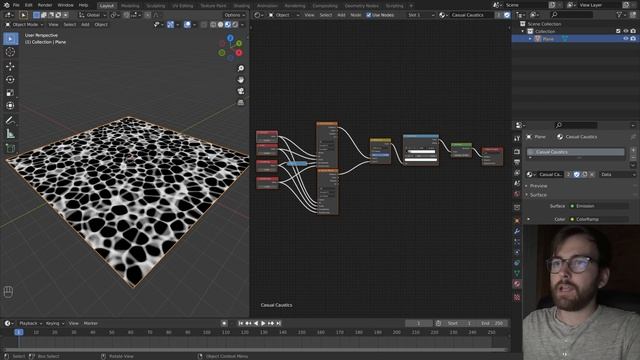Image resolution: width=640 pixels, height=360 pixels.
Task: Click the ColorRamp gradient bar in node
Action: point(421,152)
